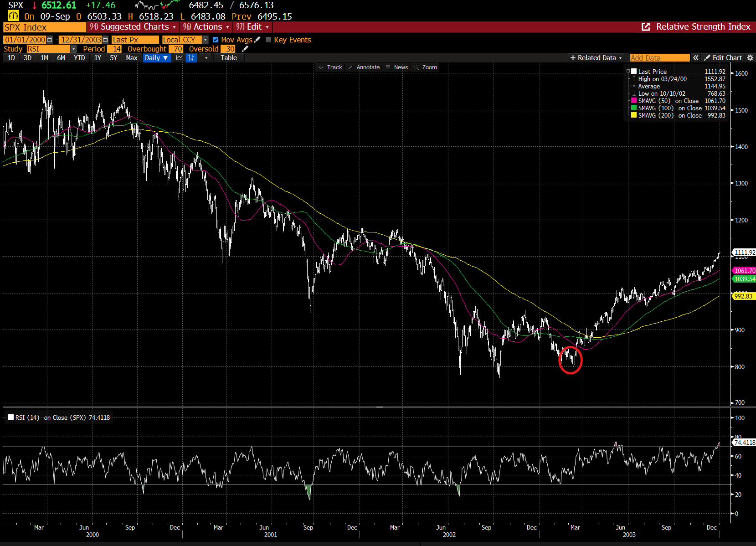This screenshot has height=546, width=756.
Task: Click High marker icon in legend
Action: point(634,79)
